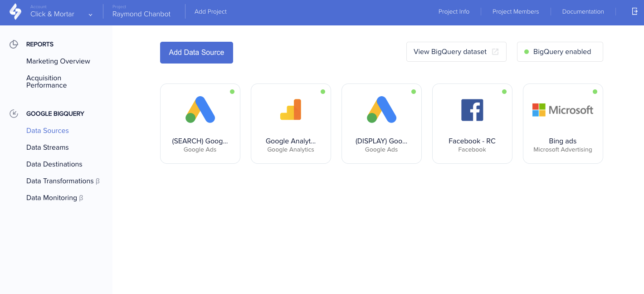Click the Microsoft logo on Bing ads card
The width and height of the screenshot is (644, 294).
click(x=563, y=110)
